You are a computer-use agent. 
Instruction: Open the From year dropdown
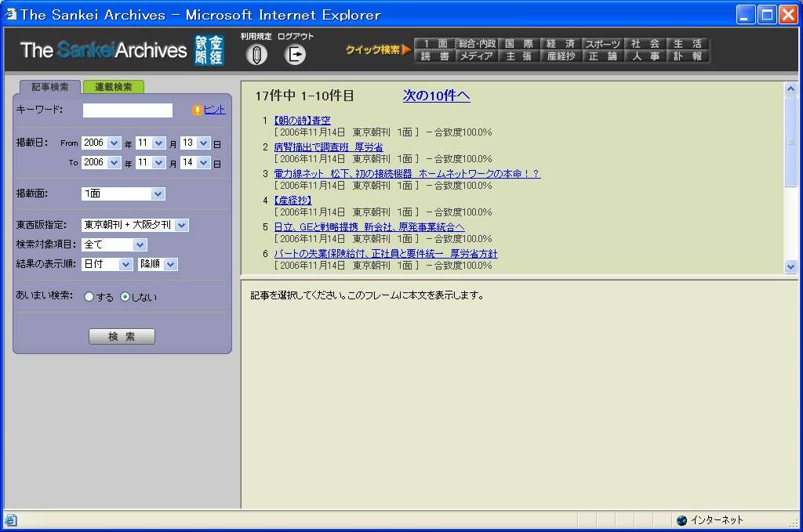click(x=101, y=143)
